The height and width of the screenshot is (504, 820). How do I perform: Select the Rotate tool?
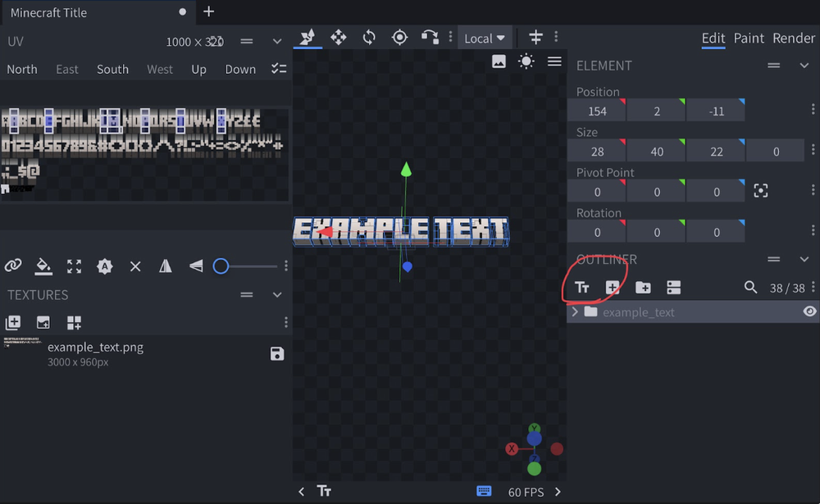pyautogui.click(x=369, y=38)
